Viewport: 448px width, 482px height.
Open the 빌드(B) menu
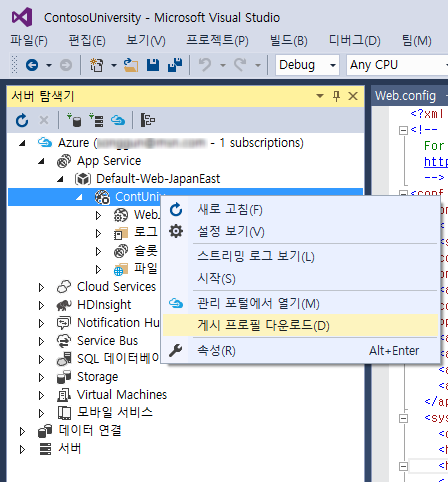[x=289, y=41]
